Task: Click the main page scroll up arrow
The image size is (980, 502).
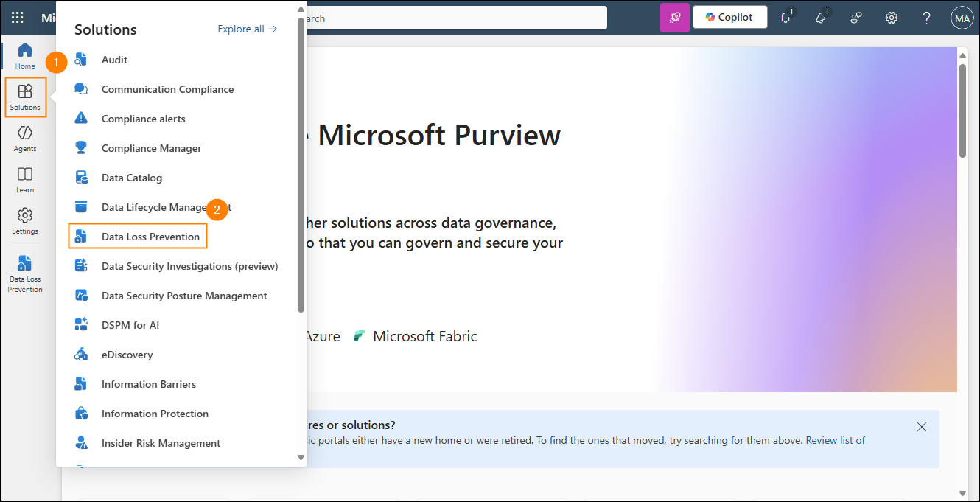Action: 962,55
